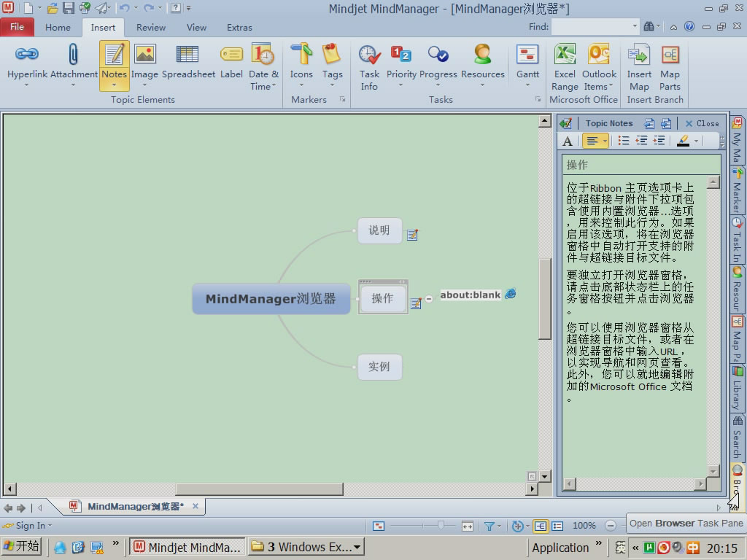Open Map Parts from Insert Branch
The height and width of the screenshot is (560, 747).
670,66
